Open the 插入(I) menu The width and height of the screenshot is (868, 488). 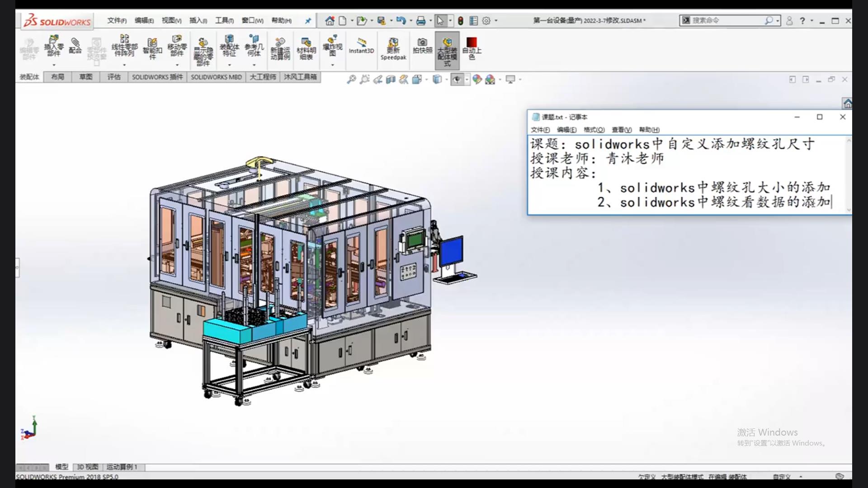pos(198,21)
